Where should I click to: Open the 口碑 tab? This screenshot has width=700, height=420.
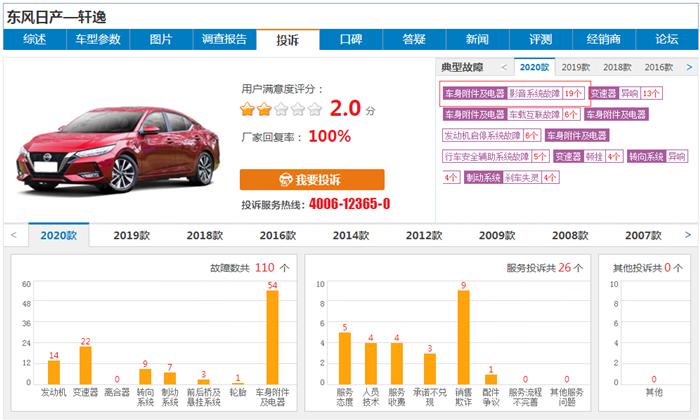click(x=351, y=39)
